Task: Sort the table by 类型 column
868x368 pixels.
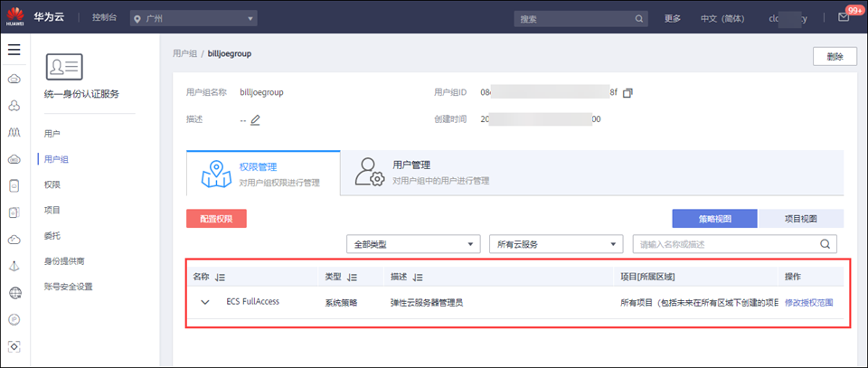Action: (x=352, y=277)
